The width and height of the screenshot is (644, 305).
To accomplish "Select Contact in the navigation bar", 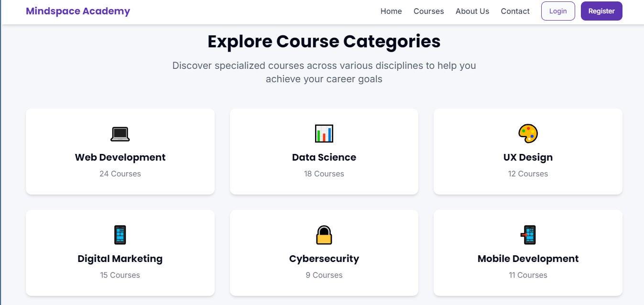I will coord(515,11).
